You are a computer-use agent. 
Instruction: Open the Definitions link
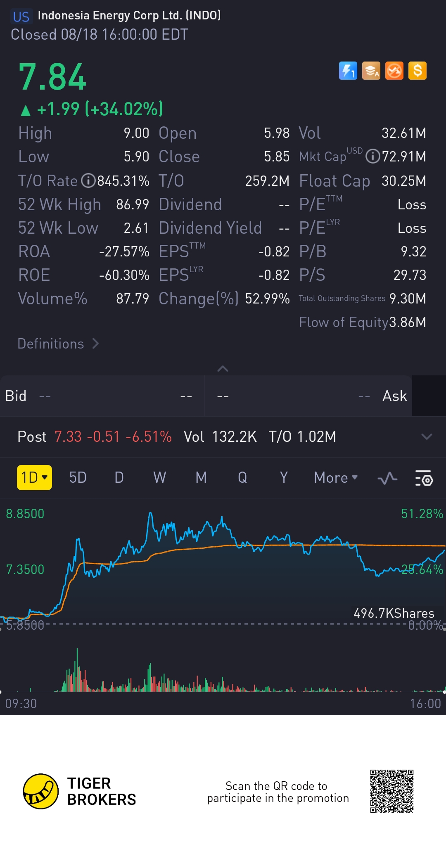[x=58, y=344]
